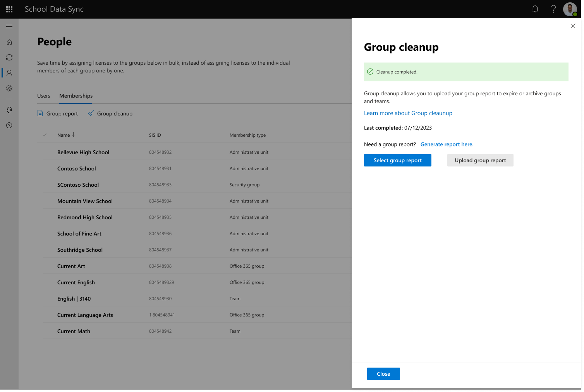Open the support headset icon
The image size is (584, 392).
click(x=9, y=110)
